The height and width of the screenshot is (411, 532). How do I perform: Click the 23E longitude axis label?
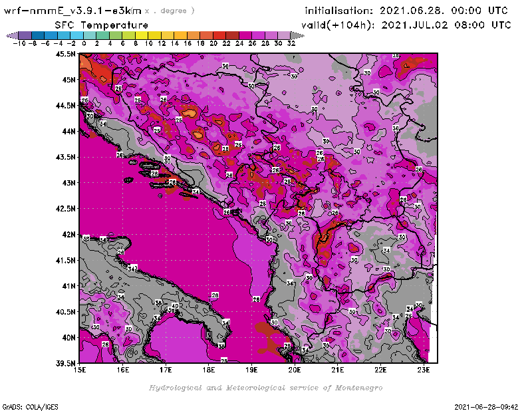(424, 370)
